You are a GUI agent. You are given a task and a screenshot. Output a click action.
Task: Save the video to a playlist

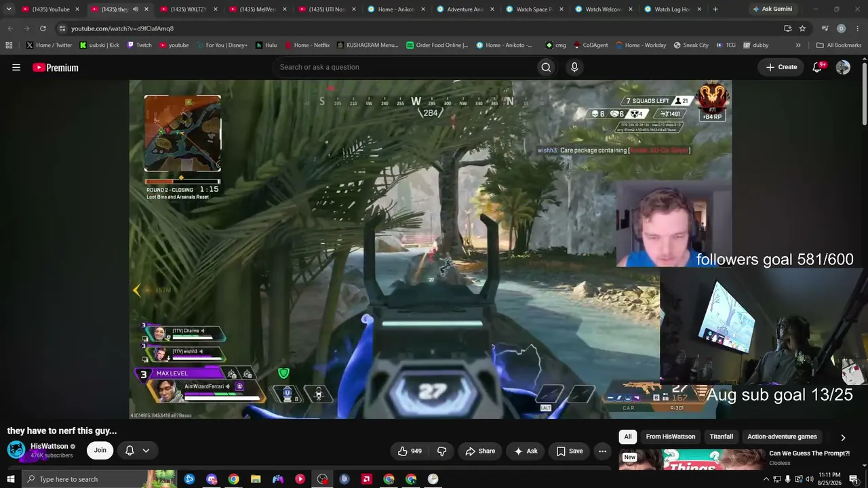tap(570, 451)
